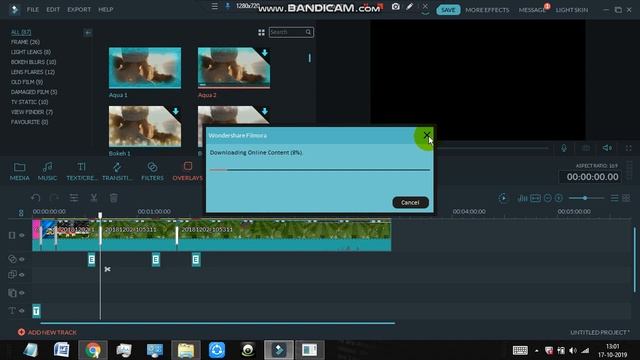640x360 pixels.
Task: Click the render preview icon
Action: pyautogui.click(x=503, y=198)
